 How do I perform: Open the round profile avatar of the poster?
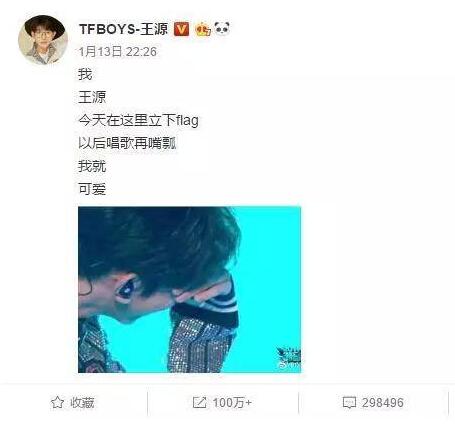pos(43,40)
